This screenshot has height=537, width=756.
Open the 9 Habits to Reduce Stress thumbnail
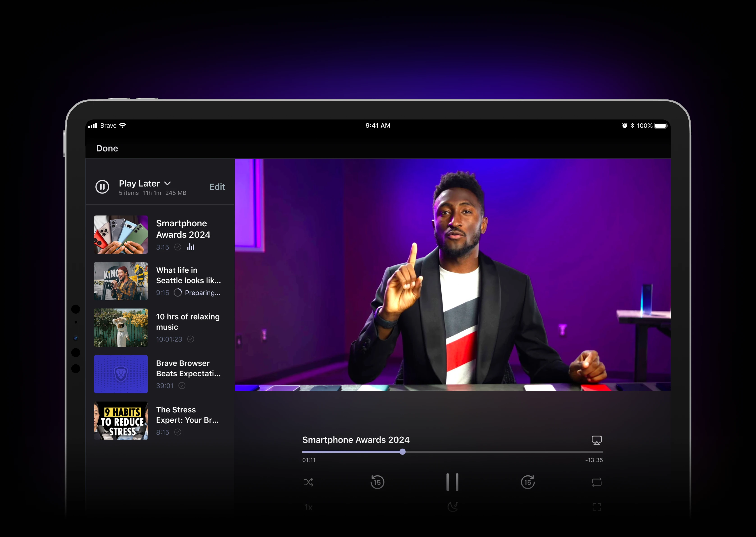[x=121, y=421]
